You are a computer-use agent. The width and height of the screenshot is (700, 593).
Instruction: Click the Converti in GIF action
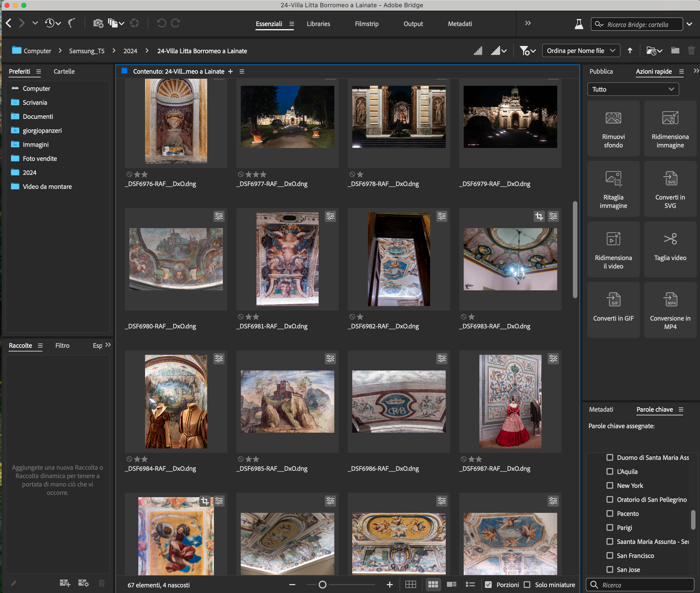tap(613, 310)
